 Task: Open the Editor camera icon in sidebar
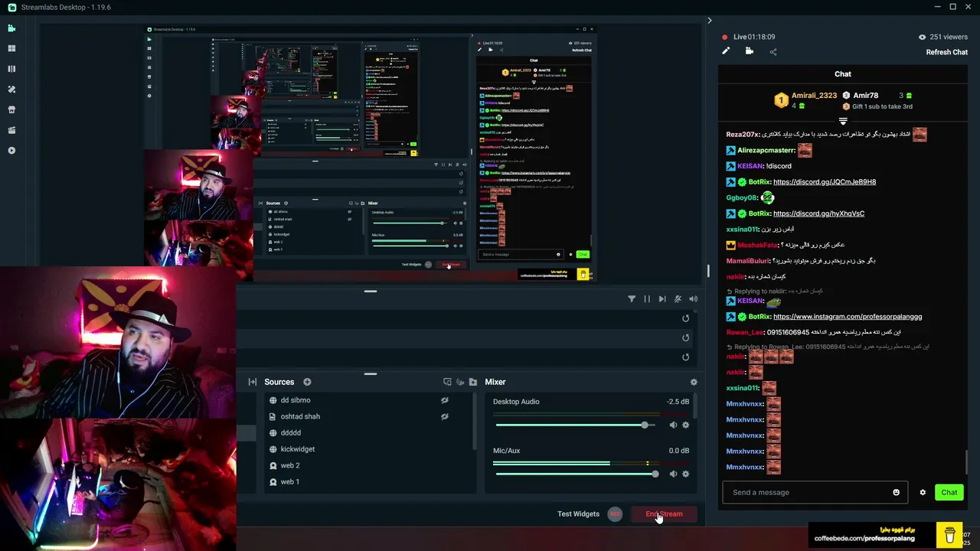[11, 28]
